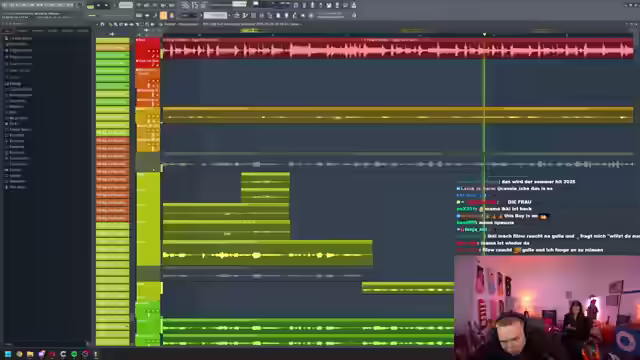Select the green clip left of the webcam
Screen dimensions: 640x360
point(408,288)
